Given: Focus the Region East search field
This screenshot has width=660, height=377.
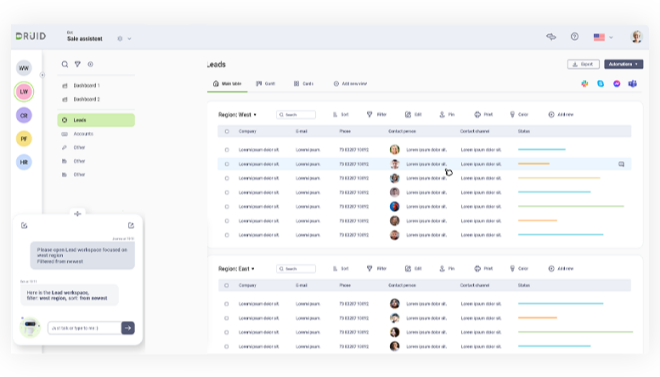Looking at the screenshot, I should (296, 268).
